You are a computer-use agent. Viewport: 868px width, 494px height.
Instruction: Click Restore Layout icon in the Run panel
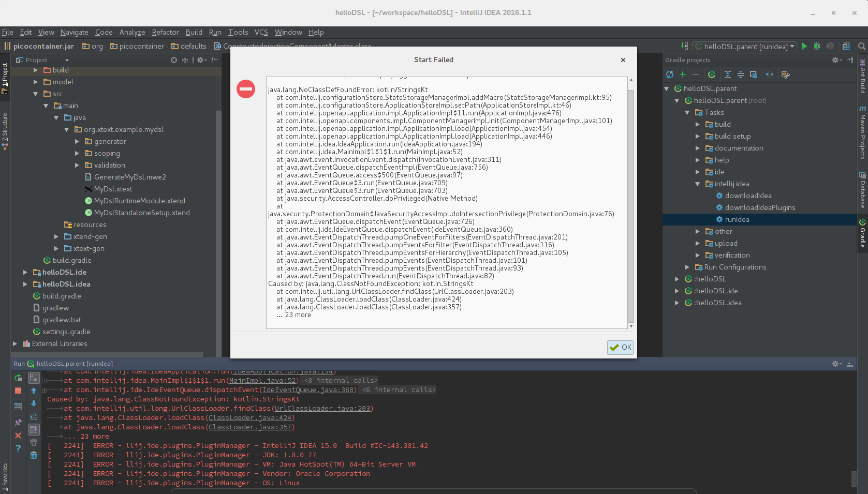click(18, 407)
